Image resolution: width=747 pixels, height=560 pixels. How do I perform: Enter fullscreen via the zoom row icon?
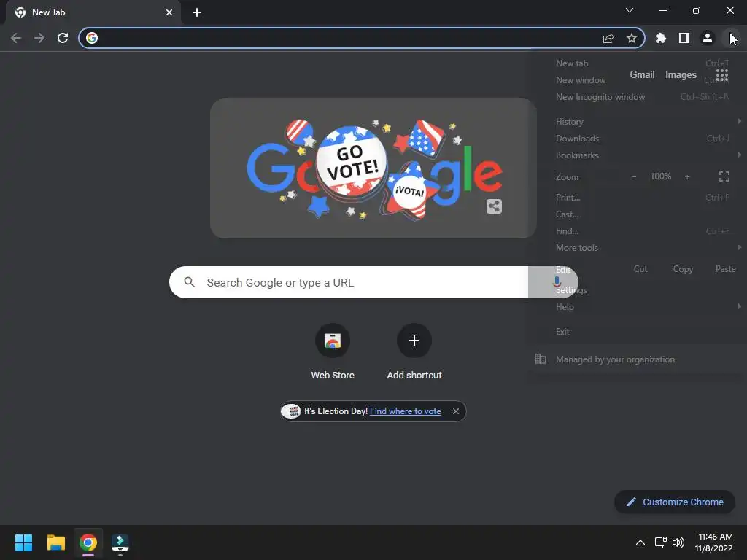[x=724, y=176]
